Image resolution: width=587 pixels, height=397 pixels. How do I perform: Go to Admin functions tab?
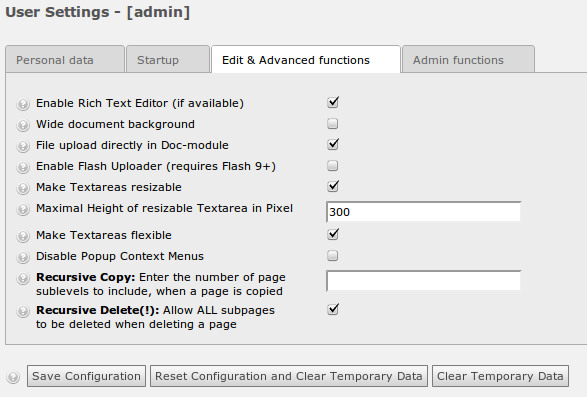tap(468, 59)
